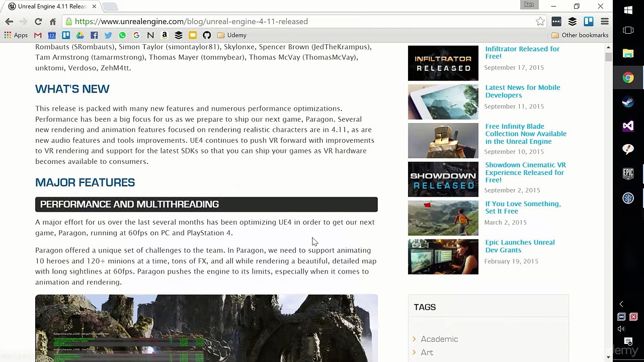Open the N-letter bookmark

(x=150, y=35)
